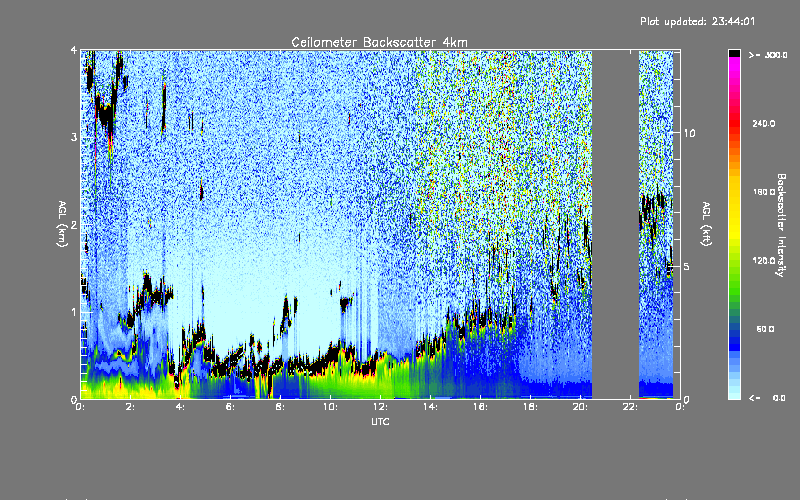This screenshot has width=800, height=500.
Task: Click the "4:" hour tick label
Action: [181, 407]
